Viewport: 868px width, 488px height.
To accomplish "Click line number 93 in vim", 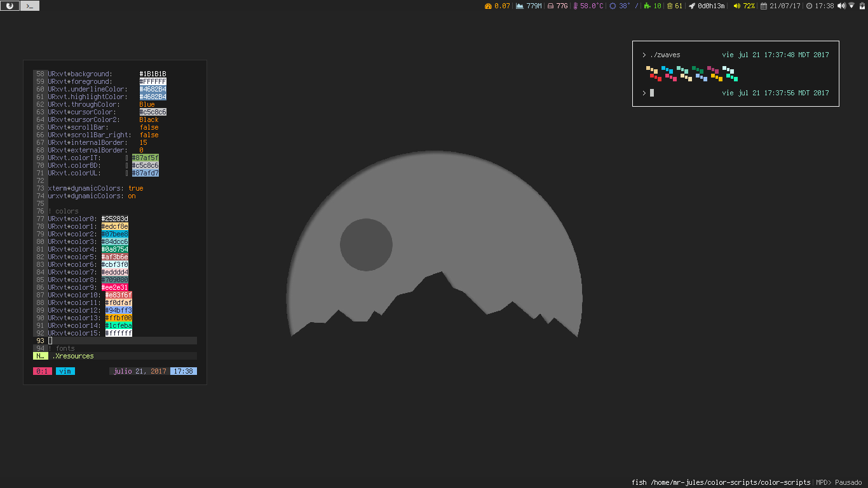I will (x=41, y=341).
